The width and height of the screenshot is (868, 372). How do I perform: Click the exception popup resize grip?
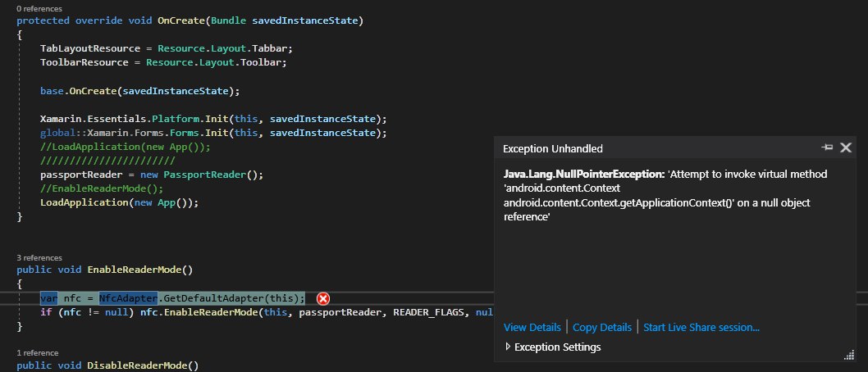(848, 355)
